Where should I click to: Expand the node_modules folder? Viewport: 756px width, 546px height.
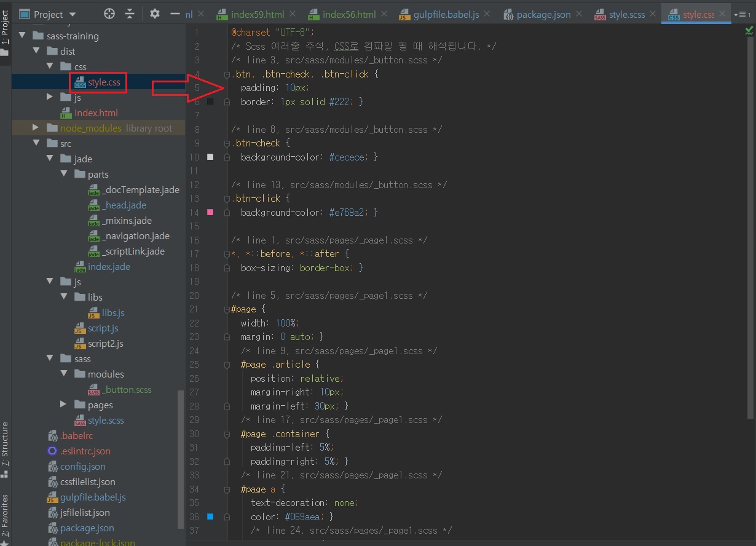[36, 128]
